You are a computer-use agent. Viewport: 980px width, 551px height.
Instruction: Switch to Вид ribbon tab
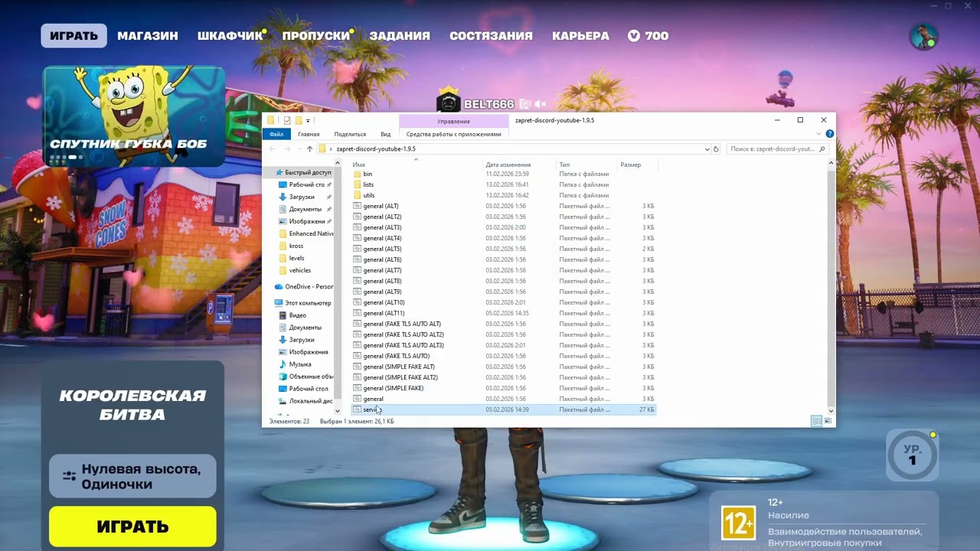pyautogui.click(x=386, y=134)
